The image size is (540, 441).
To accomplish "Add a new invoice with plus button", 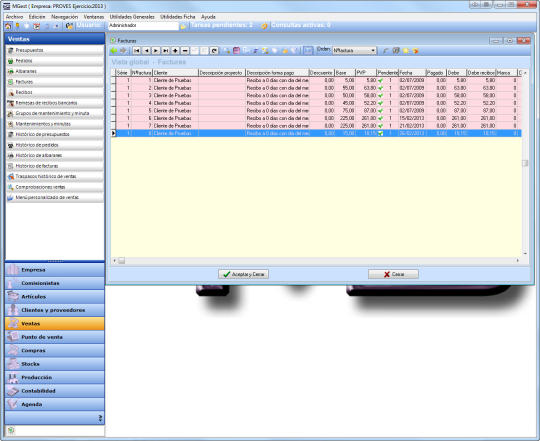I will (175, 51).
